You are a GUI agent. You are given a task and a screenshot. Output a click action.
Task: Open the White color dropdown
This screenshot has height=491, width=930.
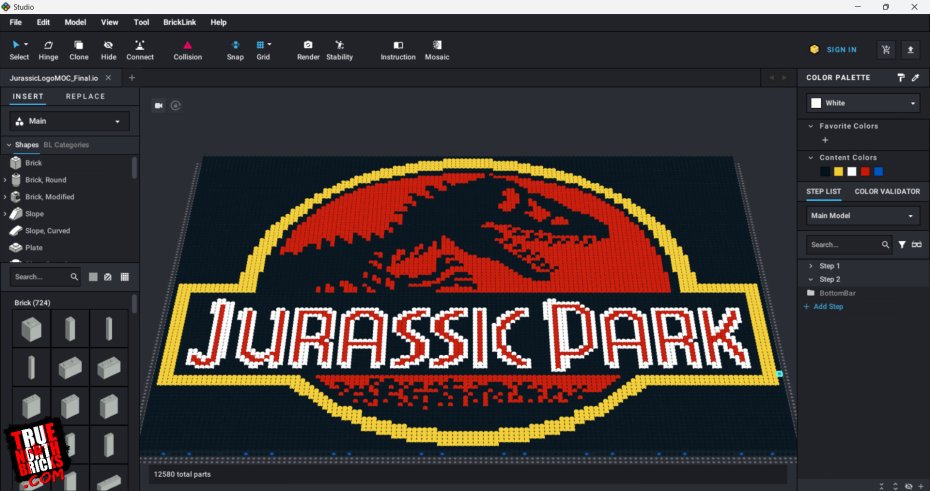point(863,103)
